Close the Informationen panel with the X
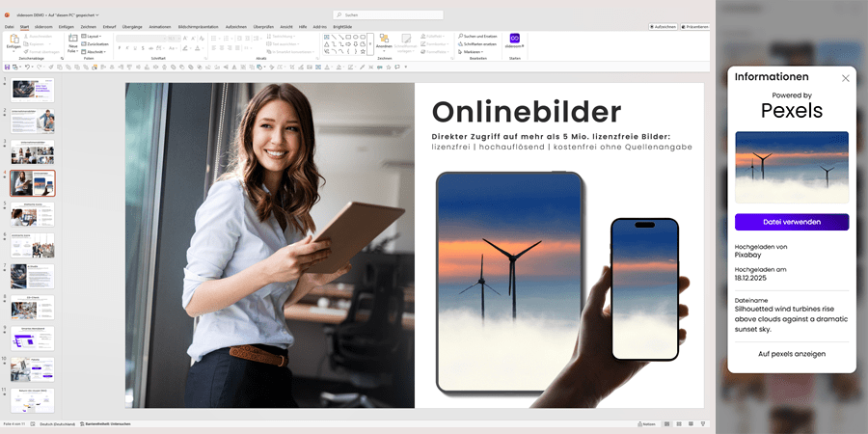868x434 pixels. [x=846, y=78]
